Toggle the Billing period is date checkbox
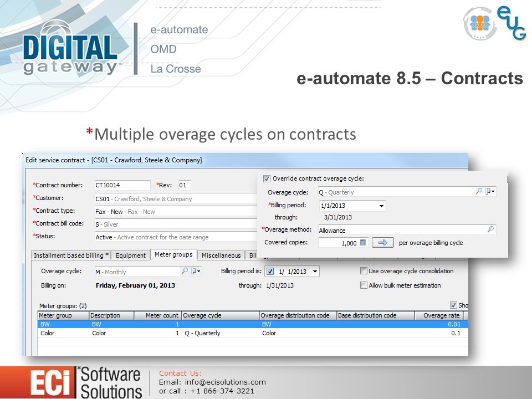532x399 pixels. [x=270, y=272]
